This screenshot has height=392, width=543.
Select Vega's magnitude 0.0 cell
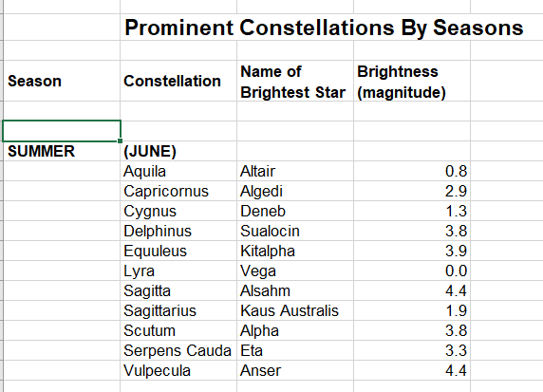click(412, 271)
